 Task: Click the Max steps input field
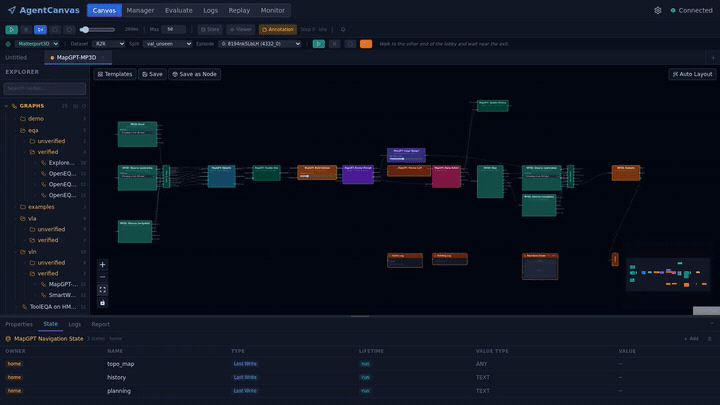tap(174, 29)
